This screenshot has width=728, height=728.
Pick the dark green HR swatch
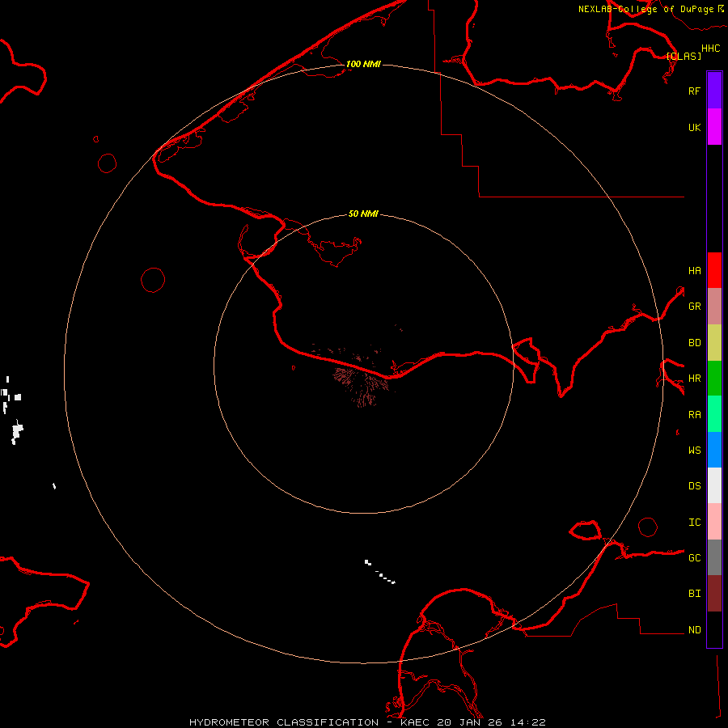714,378
